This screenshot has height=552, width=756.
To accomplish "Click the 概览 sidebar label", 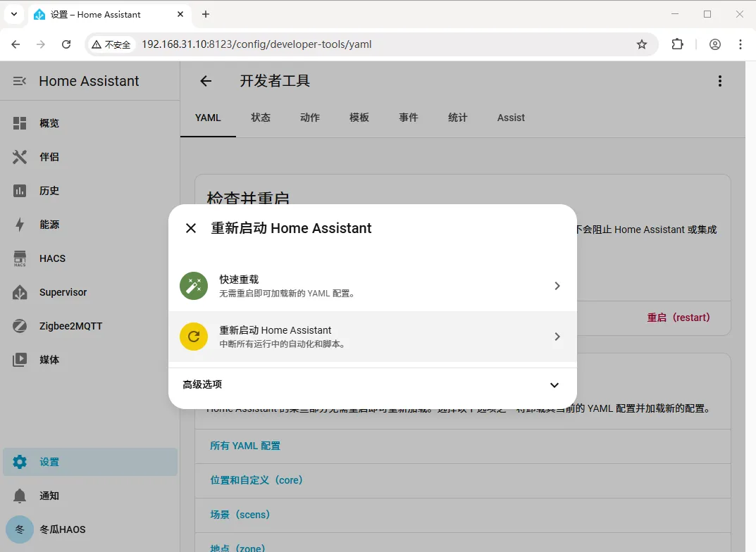I will [x=49, y=123].
